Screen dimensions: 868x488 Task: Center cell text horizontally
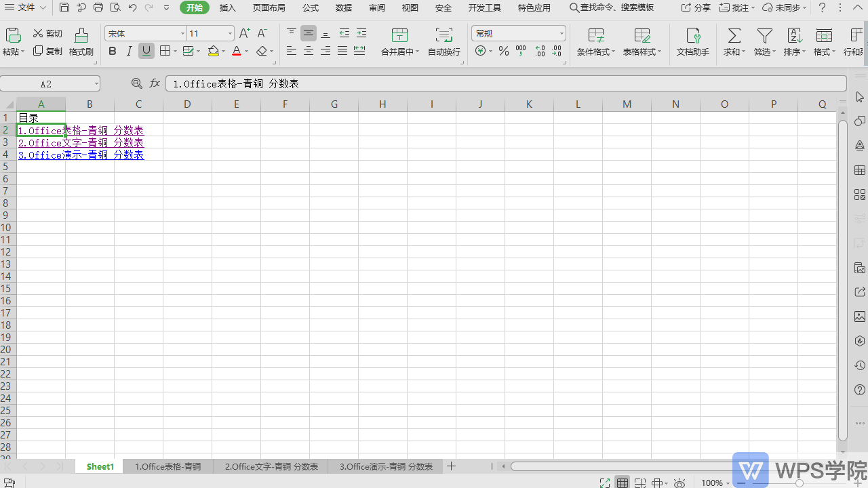309,51
